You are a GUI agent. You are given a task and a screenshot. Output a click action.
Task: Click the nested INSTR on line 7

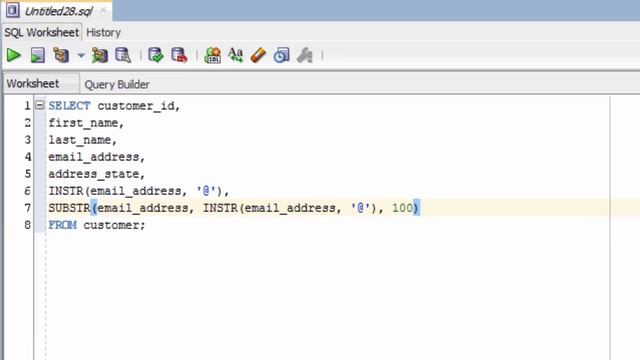click(x=220, y=208)
